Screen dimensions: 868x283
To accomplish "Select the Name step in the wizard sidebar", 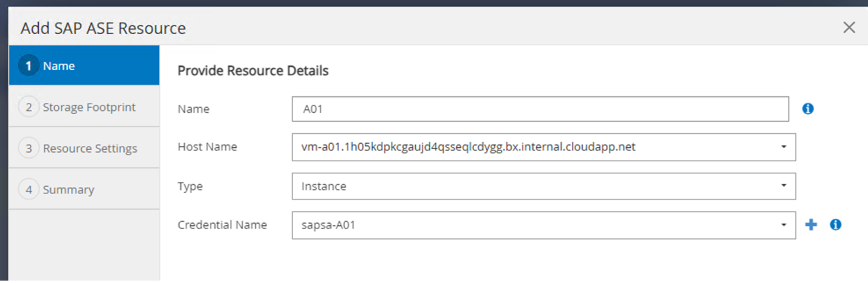I will click(x=59, y=66).
